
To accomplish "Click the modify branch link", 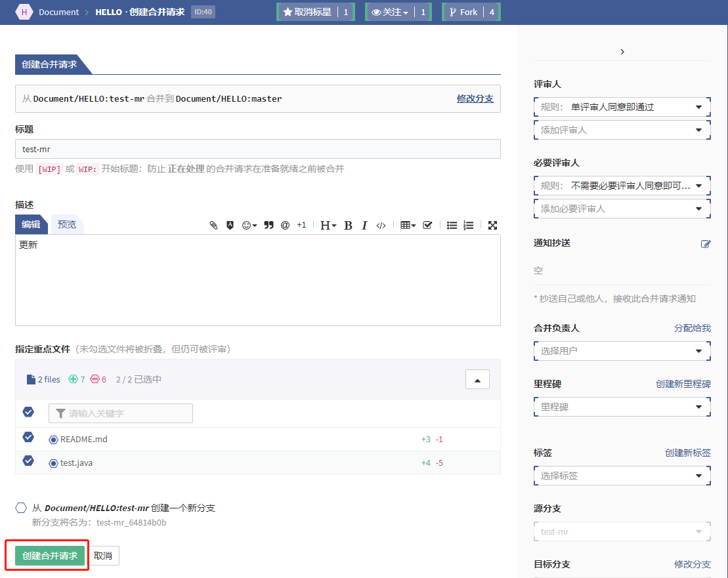I will 475,98.
